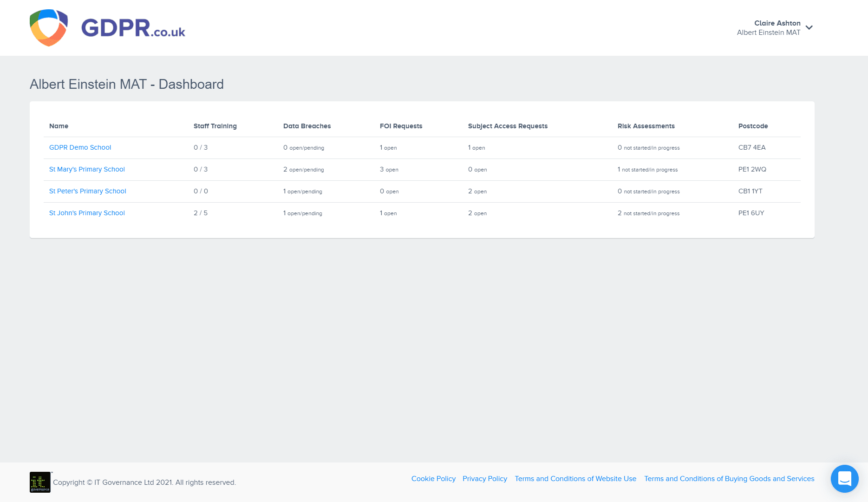
Task: Click the Staff Training column header
Action: pyautogui.click(x=215, y=126)
